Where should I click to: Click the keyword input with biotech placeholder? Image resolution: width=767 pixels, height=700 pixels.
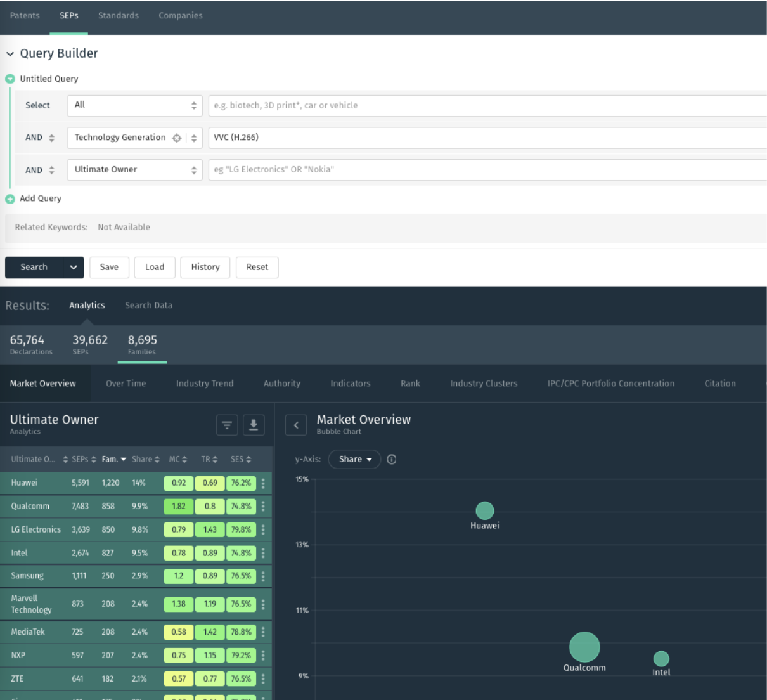(x=487, y=105)
